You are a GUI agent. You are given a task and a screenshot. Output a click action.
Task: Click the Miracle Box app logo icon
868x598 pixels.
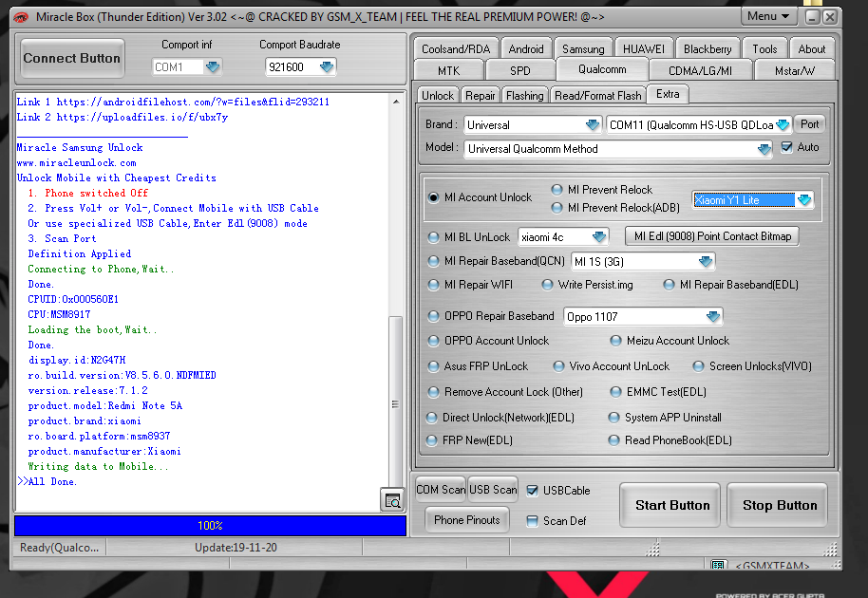[21, 17]
